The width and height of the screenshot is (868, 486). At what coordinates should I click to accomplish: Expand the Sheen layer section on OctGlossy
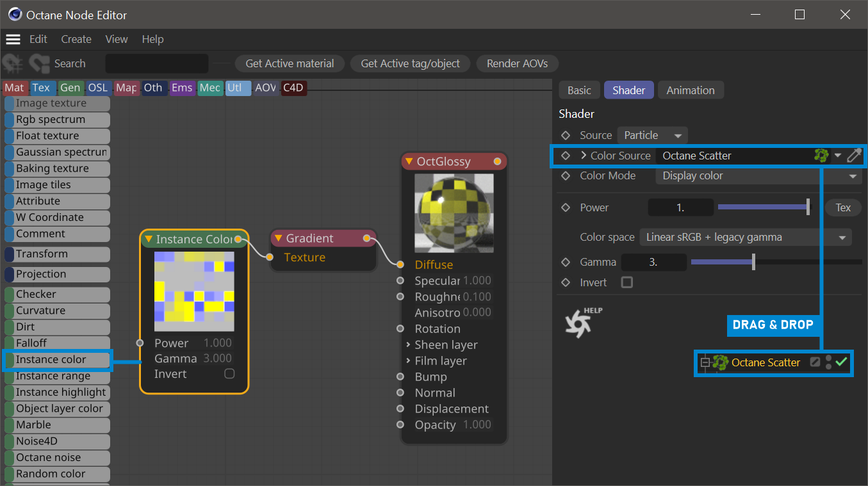tap(408, 344)
